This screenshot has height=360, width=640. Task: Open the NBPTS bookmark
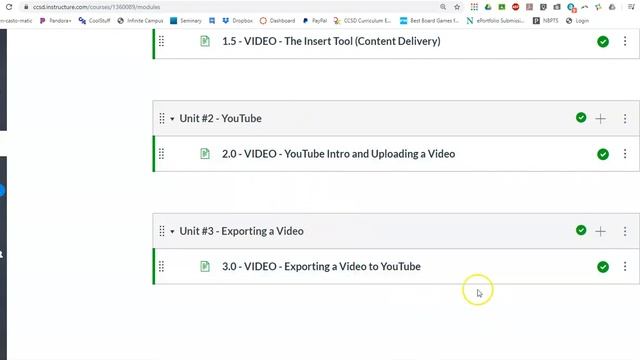pyautogui.click(x=546, y=20)
